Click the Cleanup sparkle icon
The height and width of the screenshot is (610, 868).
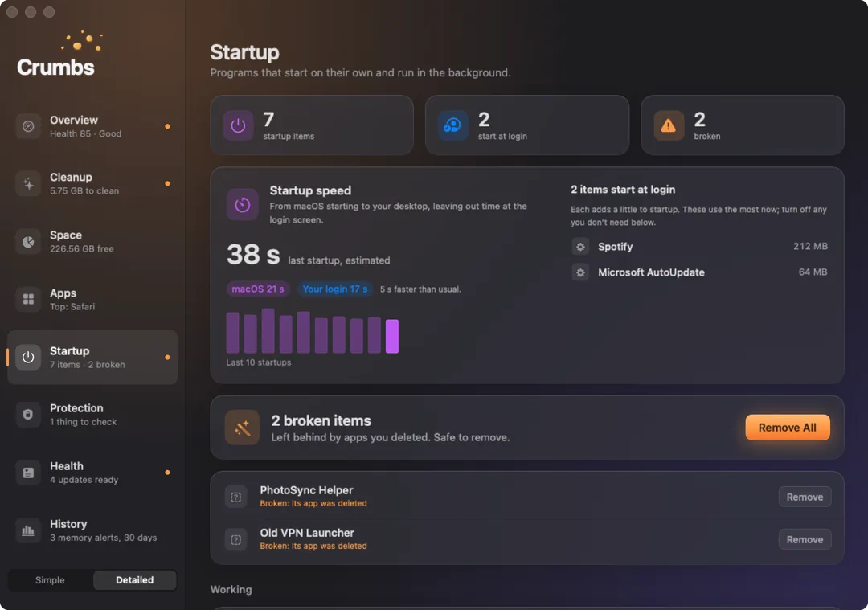point(28,184)
